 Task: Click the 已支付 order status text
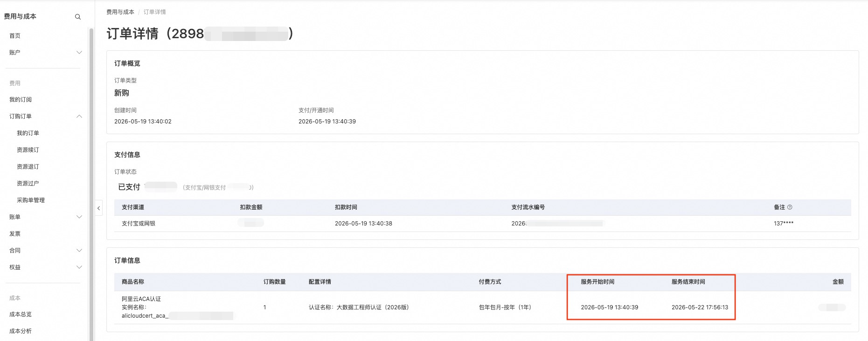tap(129, 187)
